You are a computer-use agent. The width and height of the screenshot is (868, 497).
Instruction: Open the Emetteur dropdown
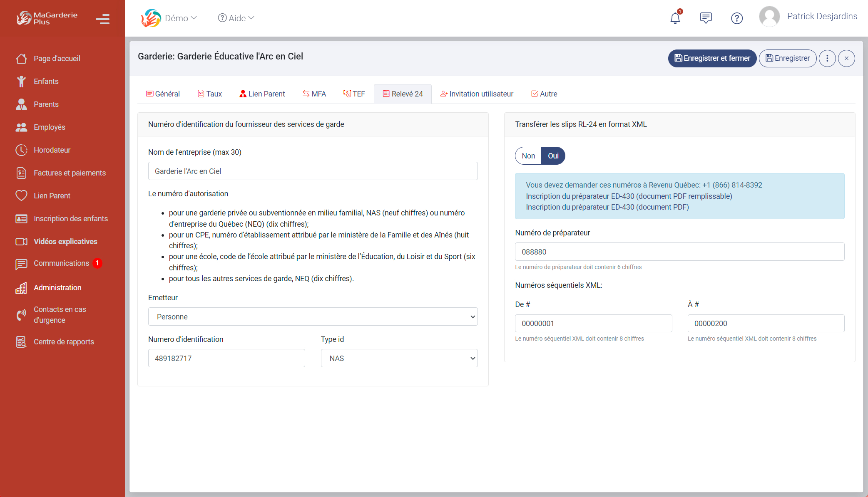tap(313, 316)
